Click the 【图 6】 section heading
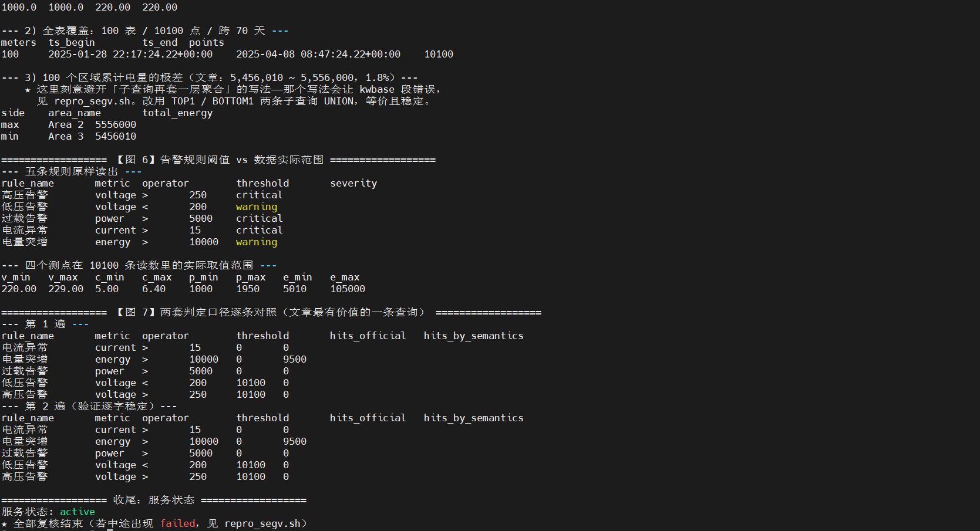The height and width of the screenshot is (531, 980). click(218, 160)
